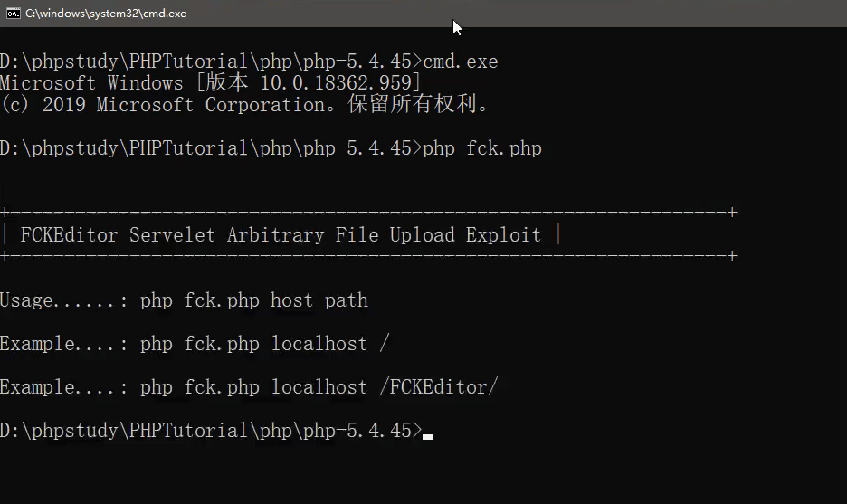This screenshot has width=847, height=504.
Task: Click the Example line ending with 'localhost /'
Action: pos(195,344)
